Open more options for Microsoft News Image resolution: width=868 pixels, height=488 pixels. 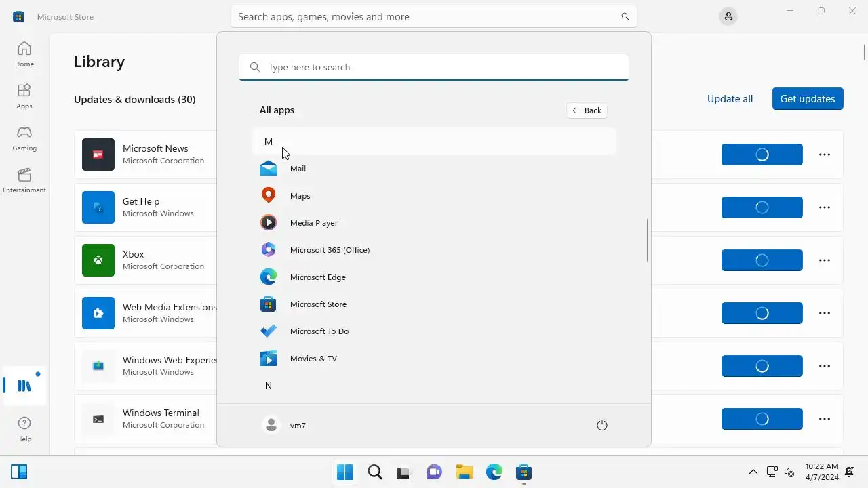click(x=825, y=155)
